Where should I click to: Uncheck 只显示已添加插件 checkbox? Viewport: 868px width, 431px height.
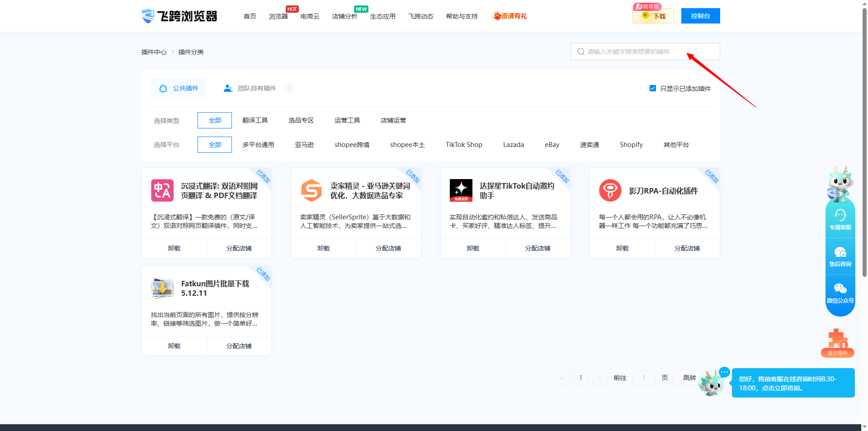point(652,88)
